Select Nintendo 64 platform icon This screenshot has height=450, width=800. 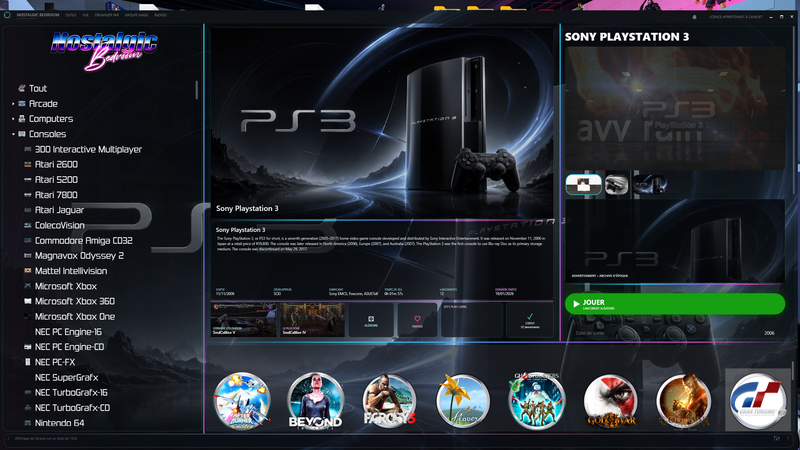point(28,423)
